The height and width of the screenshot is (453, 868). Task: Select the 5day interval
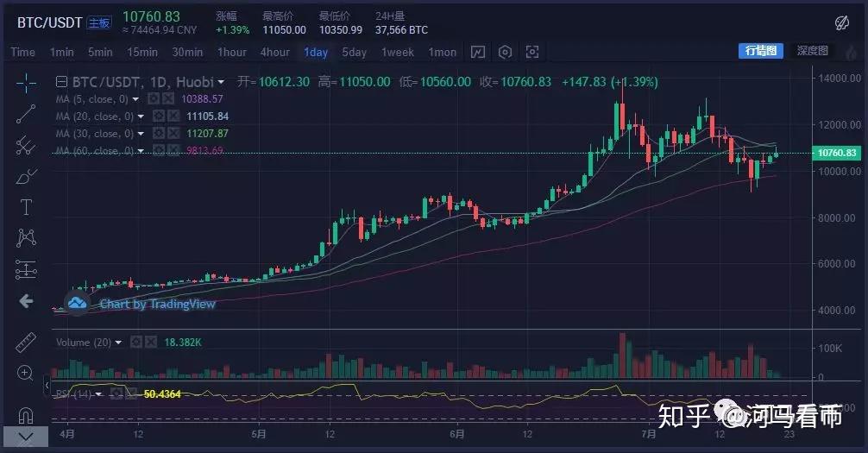(x=355, y=52)
